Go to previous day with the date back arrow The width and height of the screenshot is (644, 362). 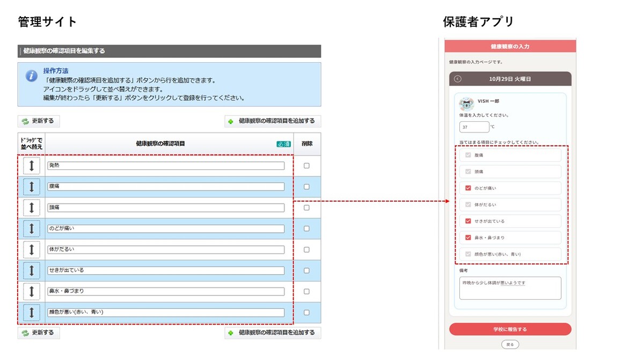point(458,79)
